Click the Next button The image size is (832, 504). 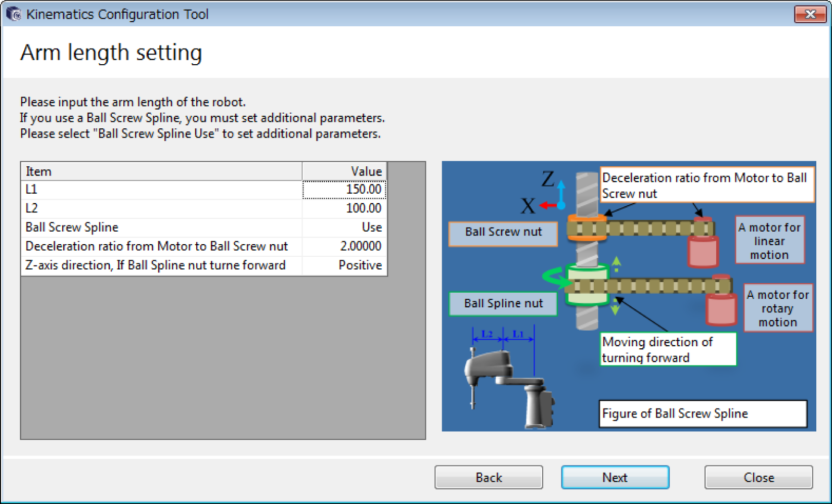tap(615, 477)
